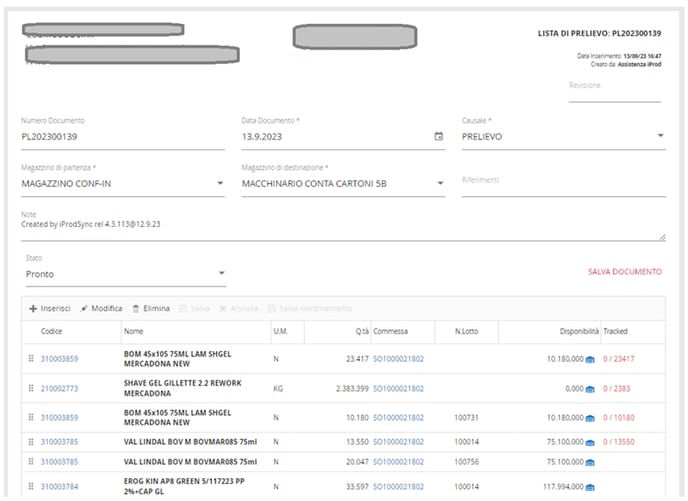Expand Magazzino di partenza dropdown
688x501 pixels.
(x=220, y=183)
